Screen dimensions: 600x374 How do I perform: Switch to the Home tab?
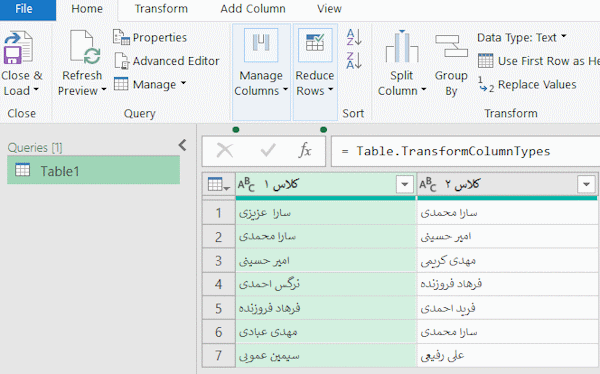87,9
